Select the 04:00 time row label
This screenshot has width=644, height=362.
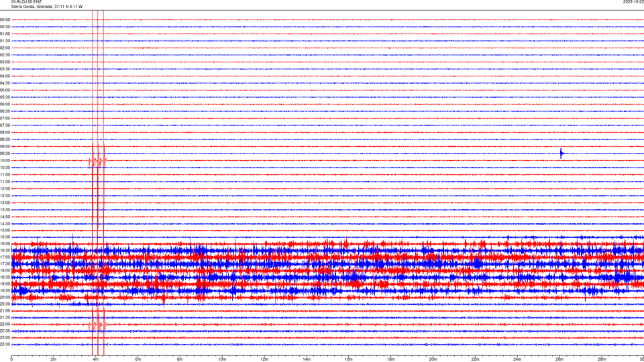[x=5, y=76]
